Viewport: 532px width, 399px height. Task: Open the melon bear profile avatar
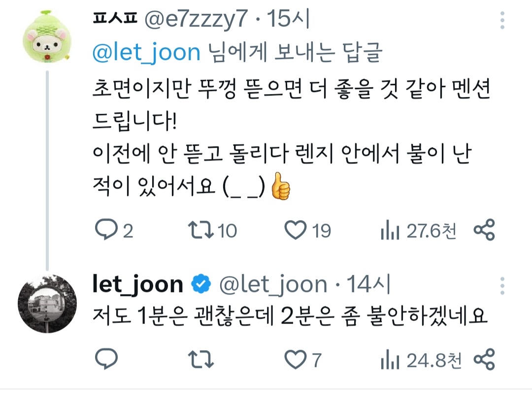pos(47,37)
